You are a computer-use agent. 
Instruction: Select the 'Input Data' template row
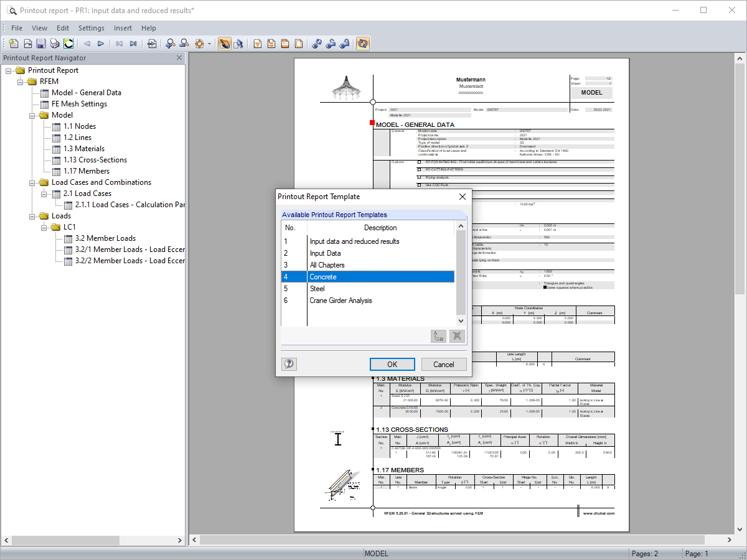368,253
